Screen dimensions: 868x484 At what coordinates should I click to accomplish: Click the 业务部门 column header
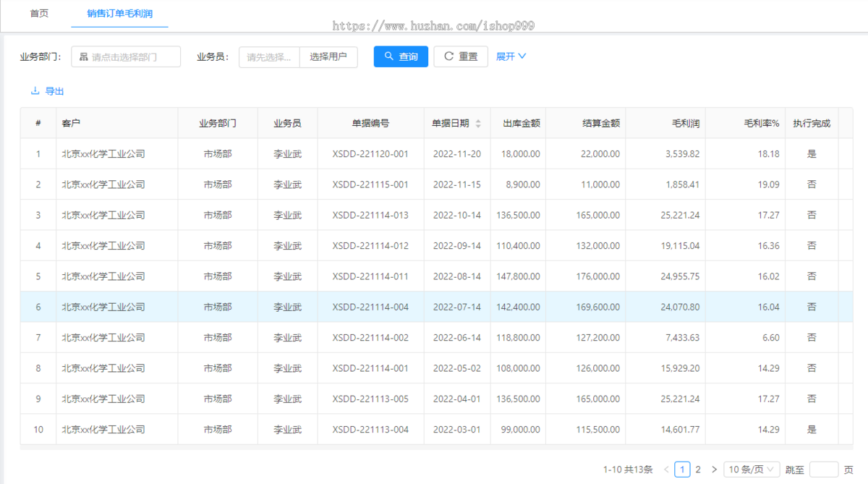(218, 124)
